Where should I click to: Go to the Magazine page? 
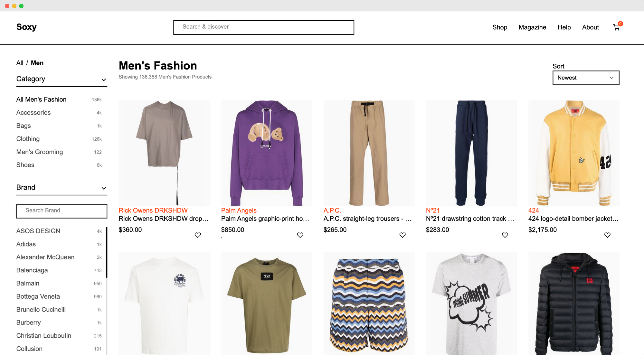(532, 27)
